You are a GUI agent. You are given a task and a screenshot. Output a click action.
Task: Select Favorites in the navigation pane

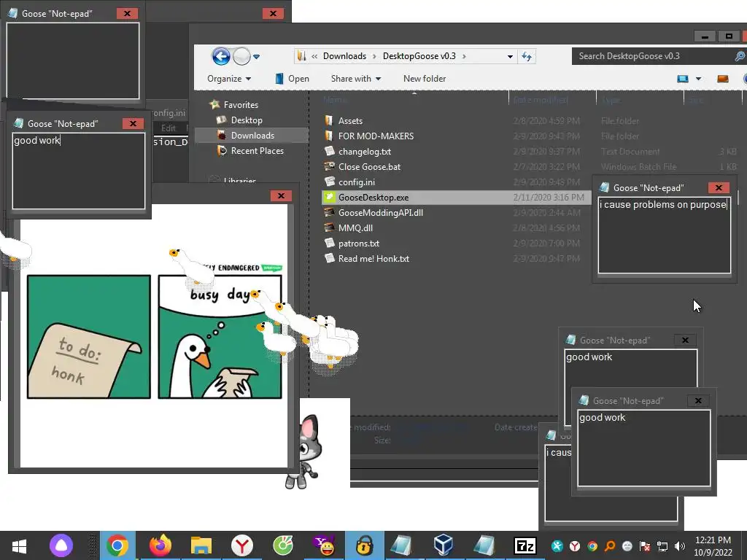(x=234, y=105)
